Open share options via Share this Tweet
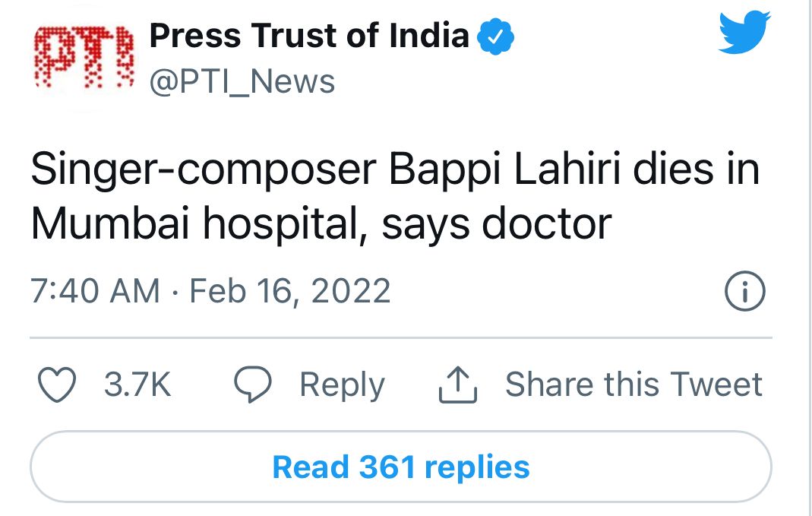Viewport: 812px width, 516px height. click(633, 384)
